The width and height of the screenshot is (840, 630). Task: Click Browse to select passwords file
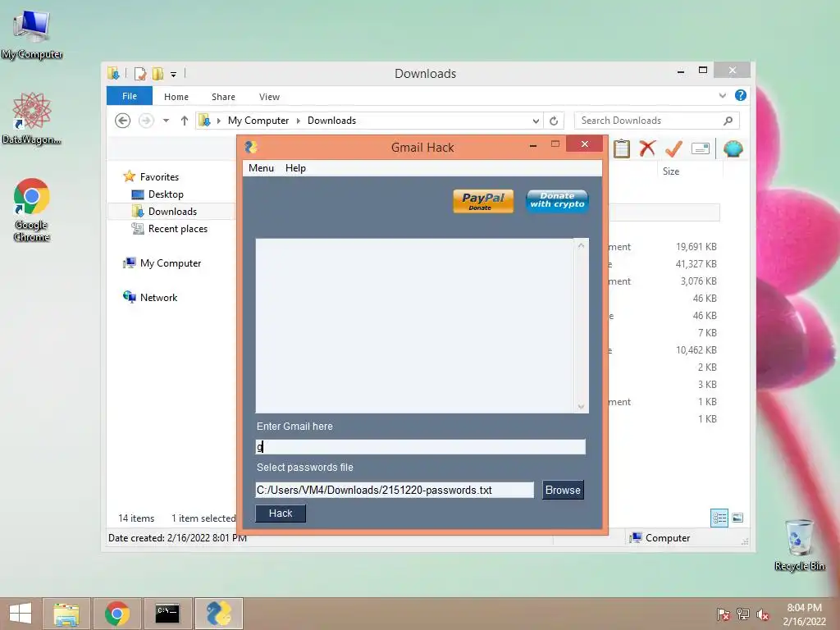[x=563, y=491]
